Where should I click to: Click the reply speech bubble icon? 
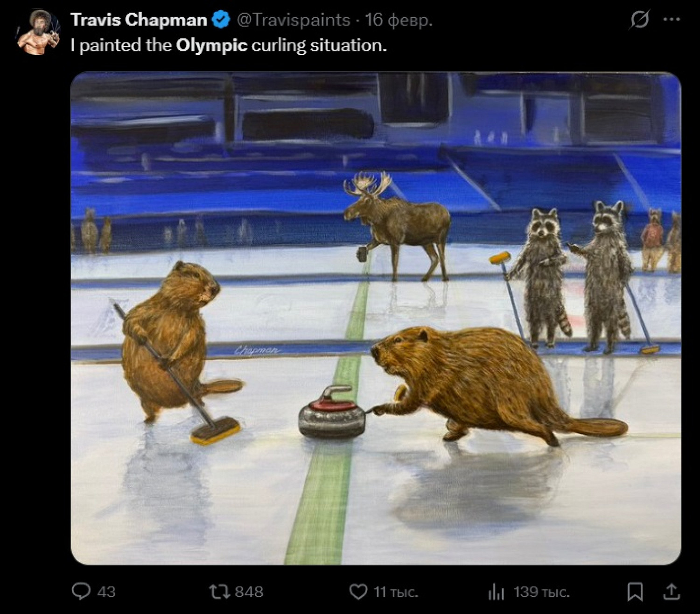[x=81, y=592]
